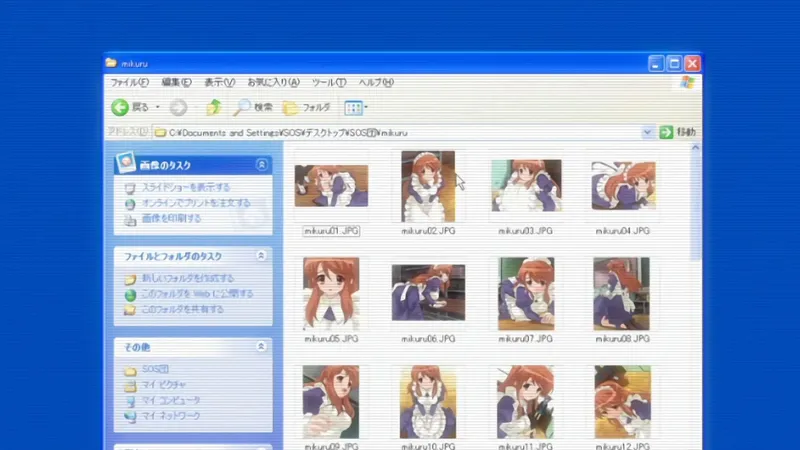
Task: Click the My Network icon in sidebar
Action: [x=130, y=416]
